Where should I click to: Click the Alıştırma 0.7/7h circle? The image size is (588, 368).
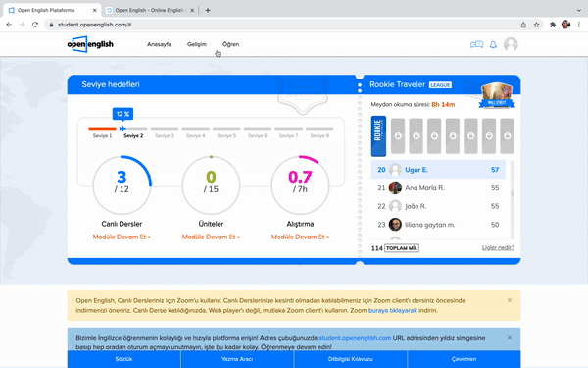pos(301,185)
